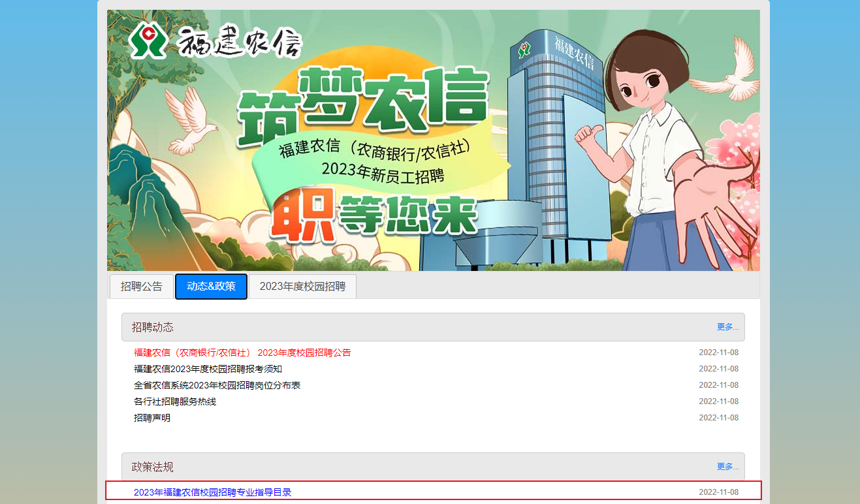Click the 招聘动态 section heading
The height and width of the screenshot is (504, 860).
point(153,327)
